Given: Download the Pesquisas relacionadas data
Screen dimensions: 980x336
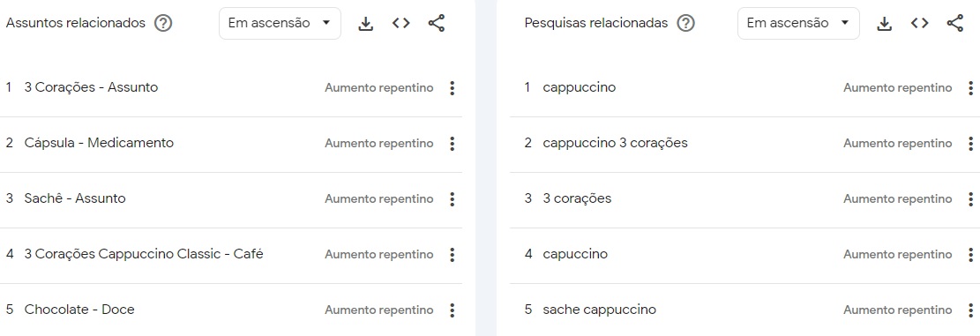Looking at the screenshot, I should point(884,24).
